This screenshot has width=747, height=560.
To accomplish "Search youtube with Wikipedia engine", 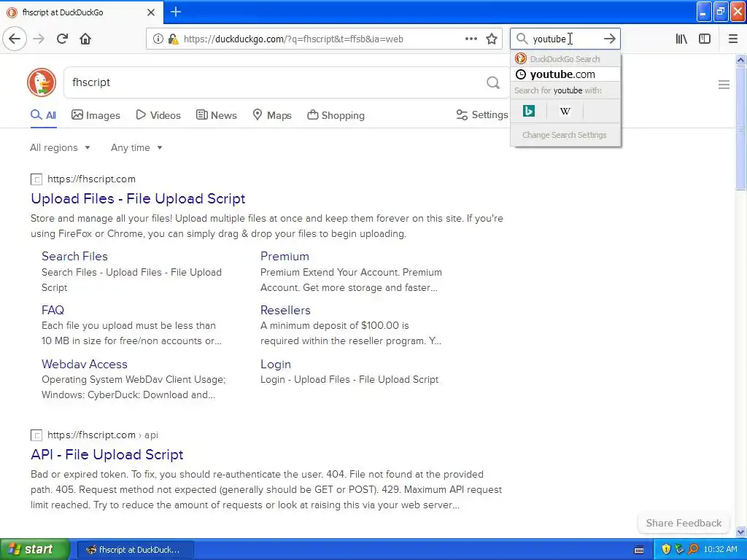I will pyautogui.click(x=565, y=111).
